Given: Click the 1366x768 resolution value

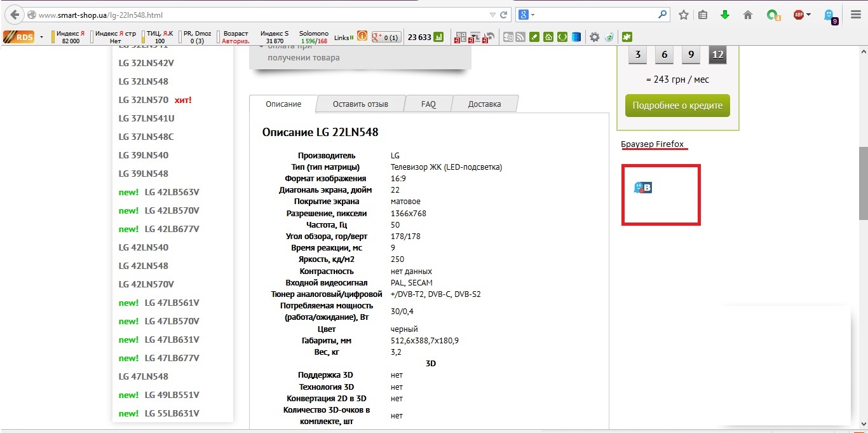Looking at the screenshot, I should click(x=409, y=213).
